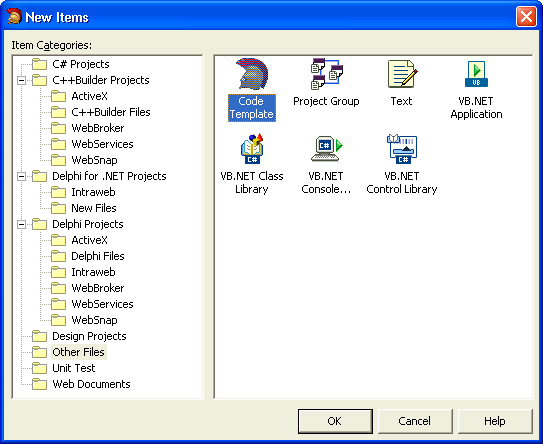543x444 pixels.
Task: Click the New Items title bar helmet icon
Action: [14, 16]
